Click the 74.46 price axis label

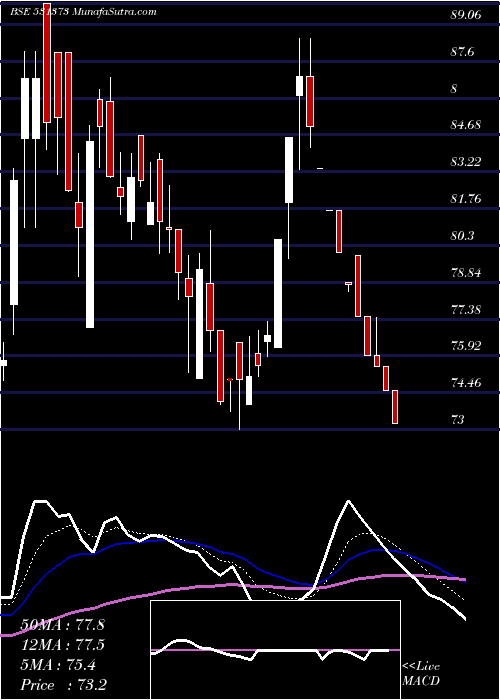(466, 383)
